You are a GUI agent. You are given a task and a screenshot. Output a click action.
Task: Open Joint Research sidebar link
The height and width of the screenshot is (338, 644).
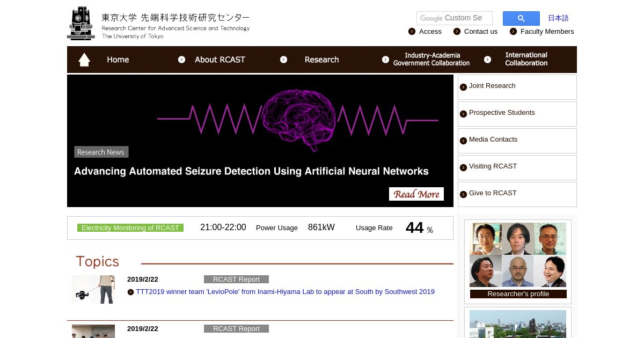tap(492, 86)
